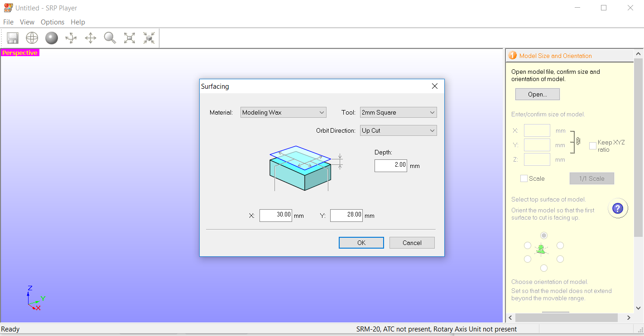Click the surfacing block diagram illustration
The height and width of the screenshot is (336, 644).
pyautogui.click(x=306, y=168)
